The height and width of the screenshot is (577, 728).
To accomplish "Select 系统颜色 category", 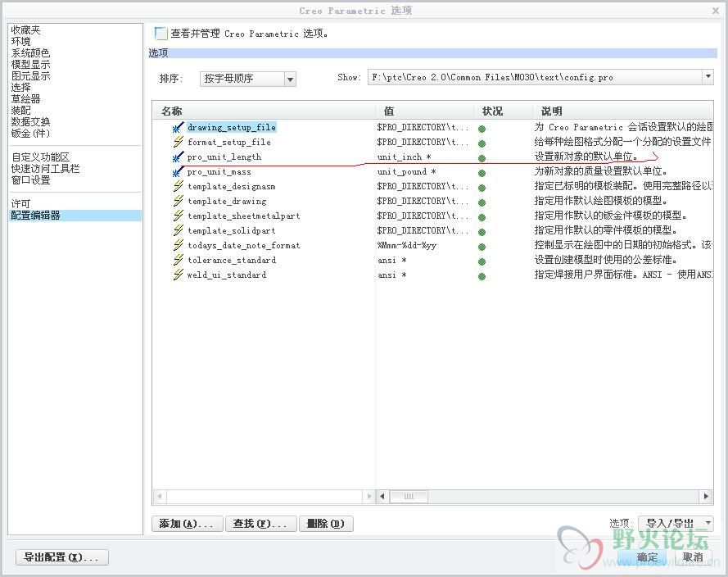I will pyautogui.click(x=30, y=53).
